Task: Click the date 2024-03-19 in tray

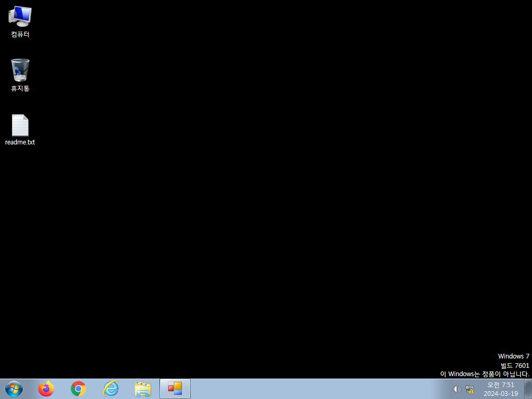Action: point(501,394)
